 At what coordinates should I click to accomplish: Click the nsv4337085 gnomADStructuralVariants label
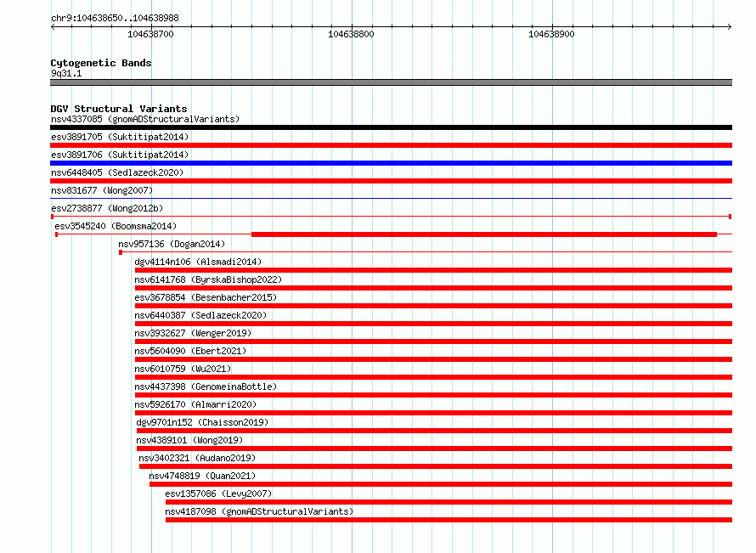pyautogui.click(x=145, y=119)
